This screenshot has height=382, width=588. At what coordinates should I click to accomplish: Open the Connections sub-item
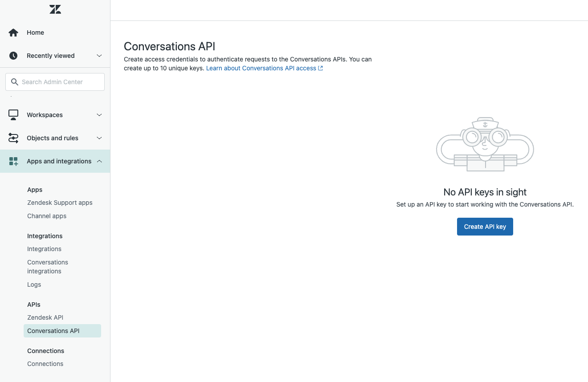click(x=45, y=364)
